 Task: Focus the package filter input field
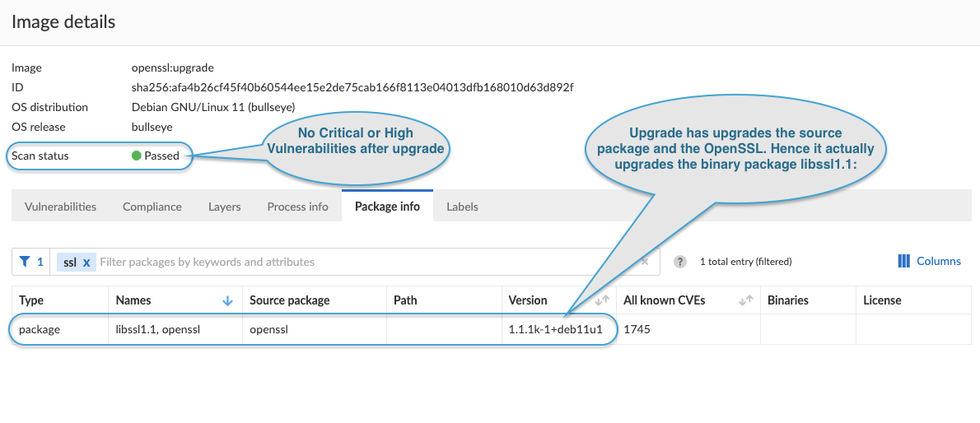point(362,262)
